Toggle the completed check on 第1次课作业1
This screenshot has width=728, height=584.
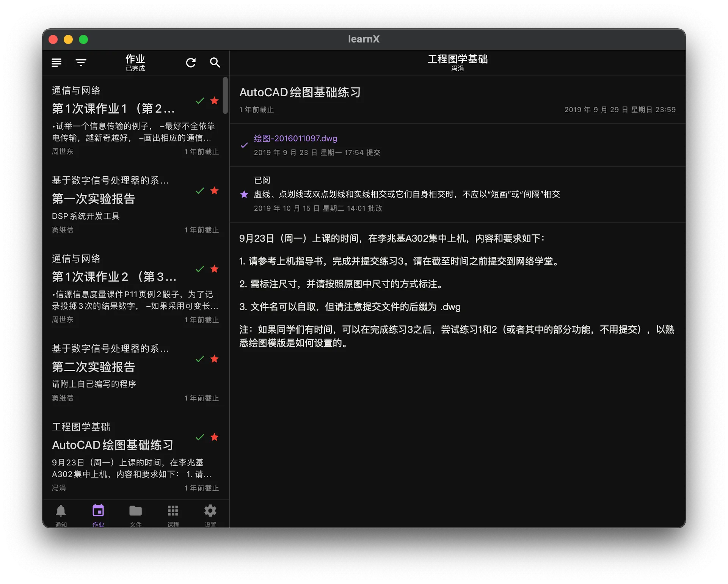[x=200, y=101]
